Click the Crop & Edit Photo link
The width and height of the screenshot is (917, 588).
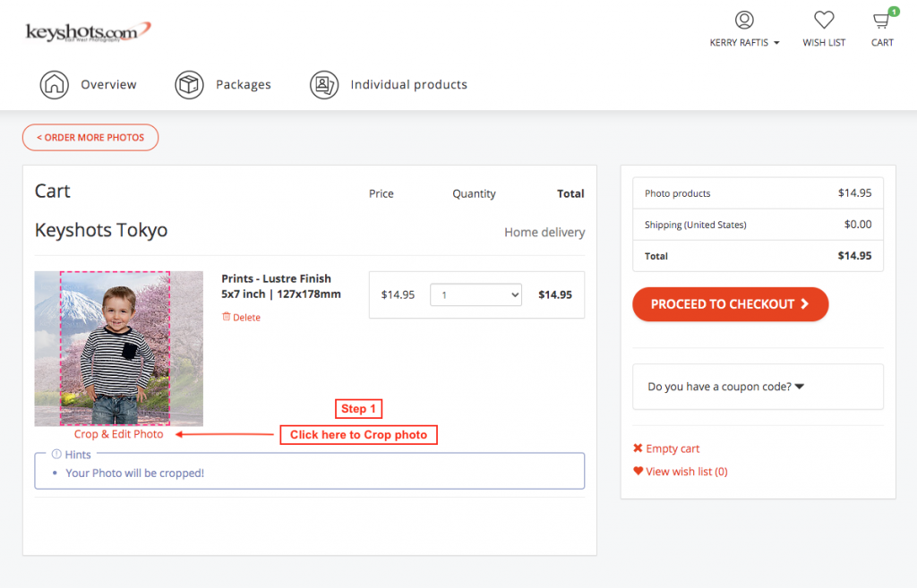click(x=119, y=434)
